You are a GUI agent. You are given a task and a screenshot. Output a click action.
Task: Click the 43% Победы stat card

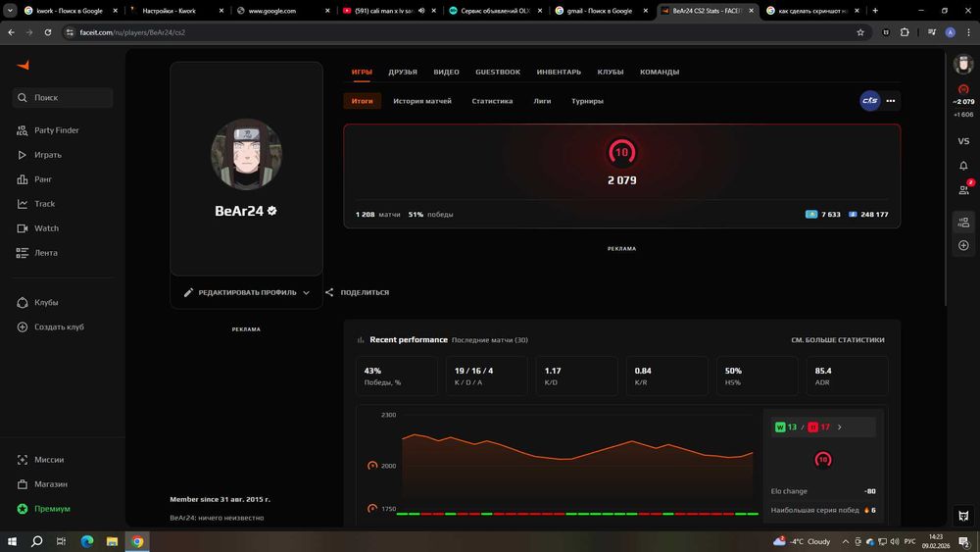coord(396,376)
